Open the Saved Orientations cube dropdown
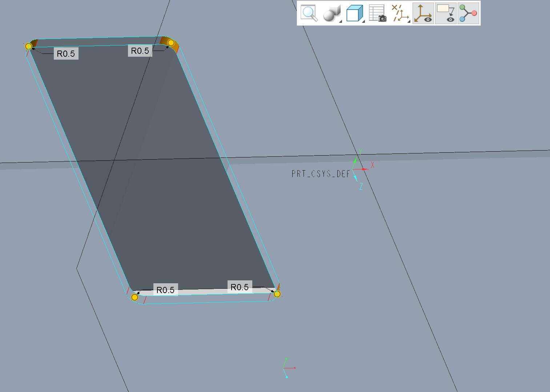Screen dimensions: 550x392 [x=356, y=13]
